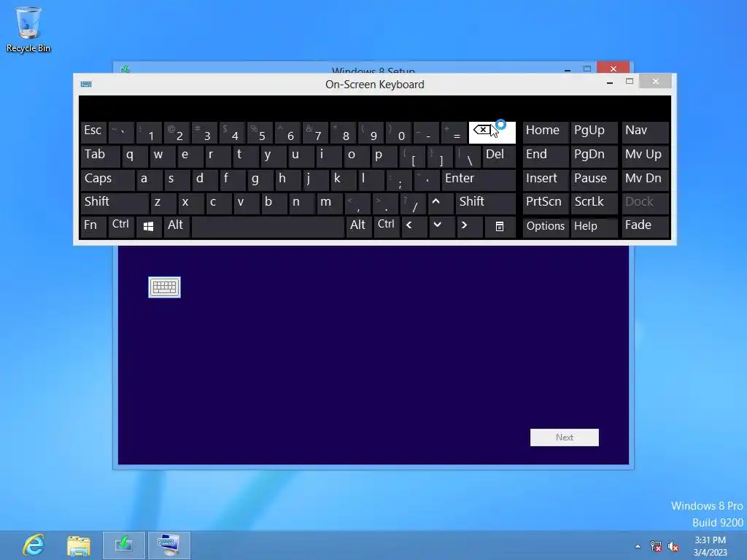Image resolution: width=747 pixels, height=560 pixels.
Task: Open File Explorer from the taskbar
Action: 79,545
